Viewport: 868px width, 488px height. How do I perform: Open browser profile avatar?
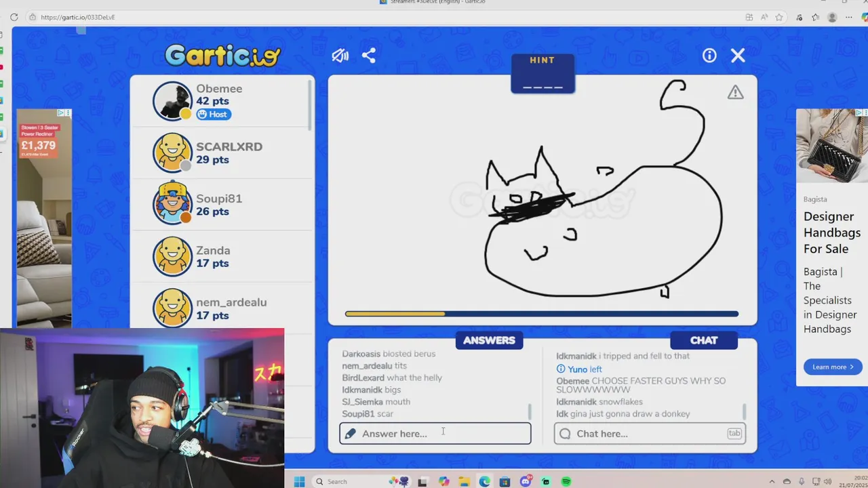tap(832, 17)
